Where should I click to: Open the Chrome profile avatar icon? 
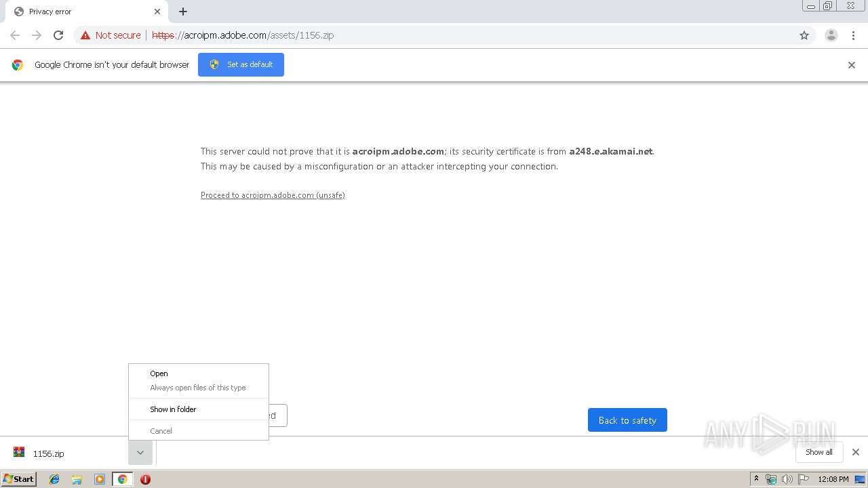point(831,35)
